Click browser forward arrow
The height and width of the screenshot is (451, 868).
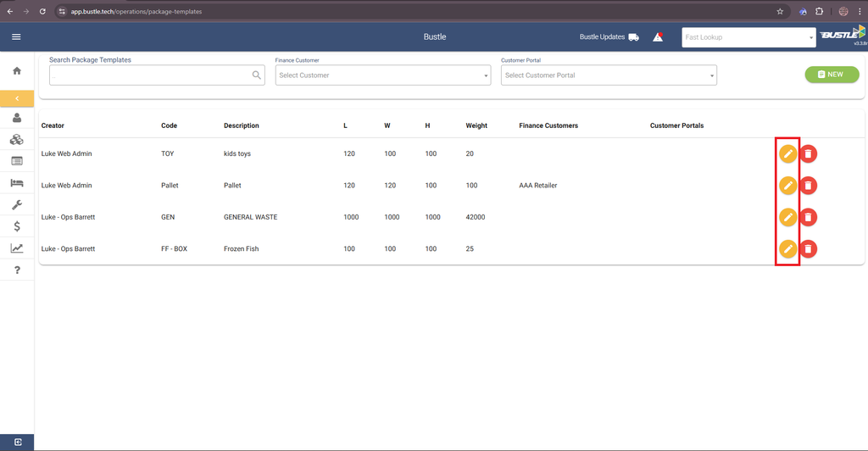(26, 11)
